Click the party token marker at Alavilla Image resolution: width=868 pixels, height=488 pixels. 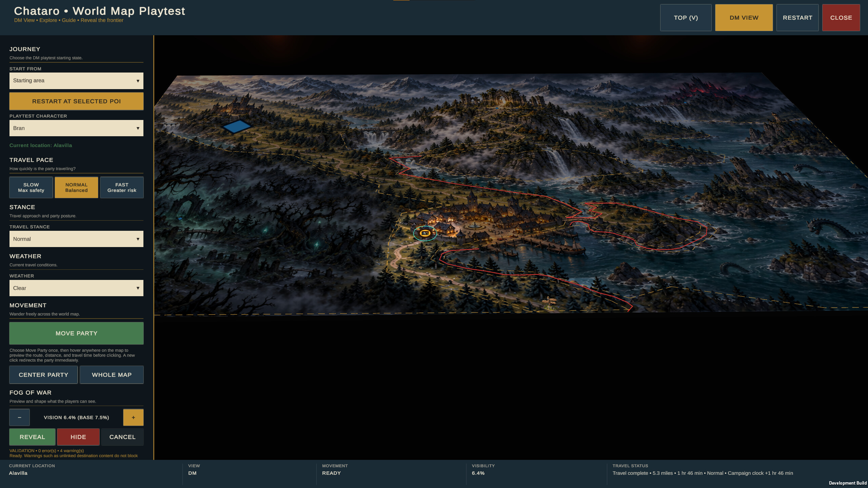[x=425, y=233]
